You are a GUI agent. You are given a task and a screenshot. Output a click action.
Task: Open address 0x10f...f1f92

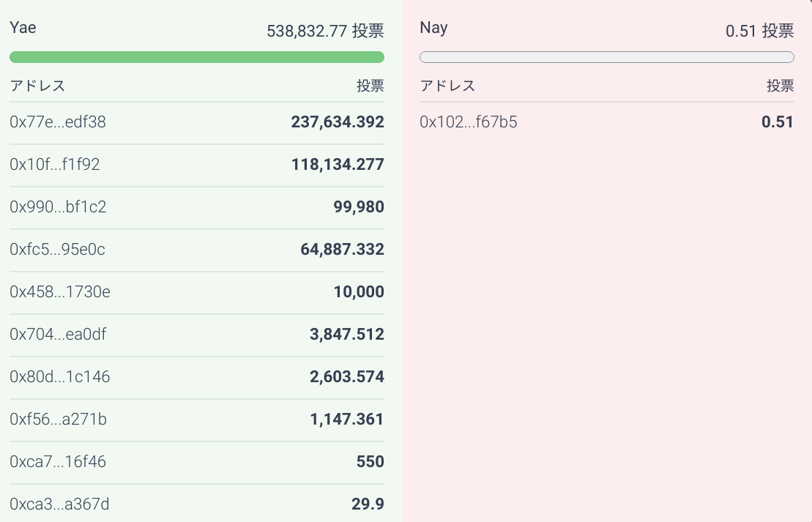(x=54, y=164)
